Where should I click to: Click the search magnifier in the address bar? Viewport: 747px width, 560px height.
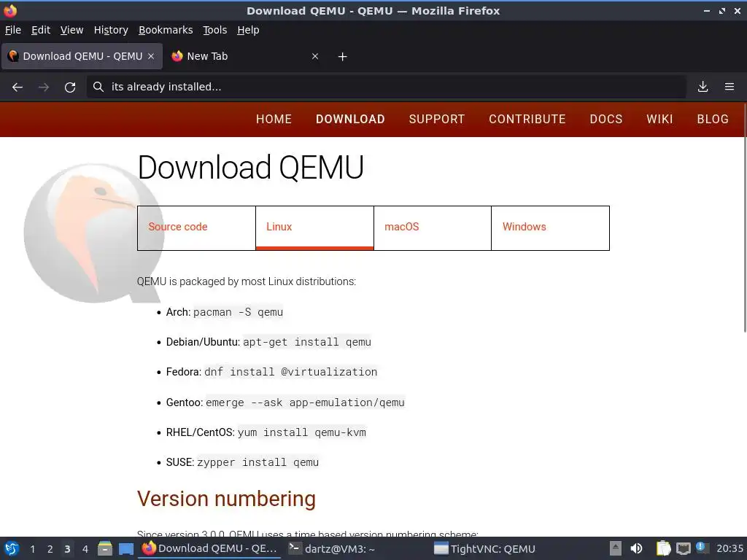point(98,87)
